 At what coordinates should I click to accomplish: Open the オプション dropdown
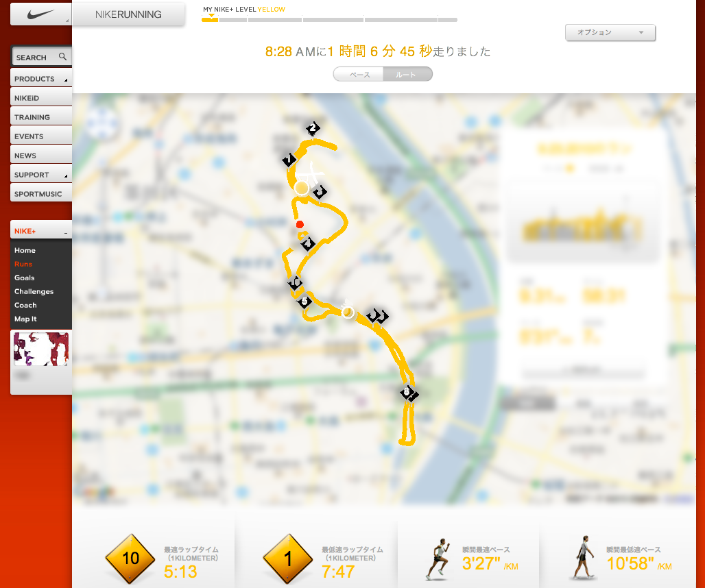point(610,32)
